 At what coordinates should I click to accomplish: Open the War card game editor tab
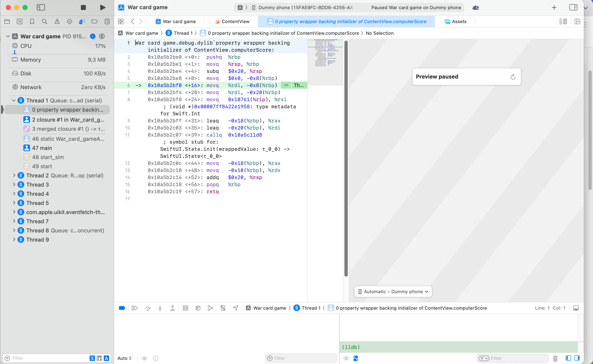pos(176,21)
